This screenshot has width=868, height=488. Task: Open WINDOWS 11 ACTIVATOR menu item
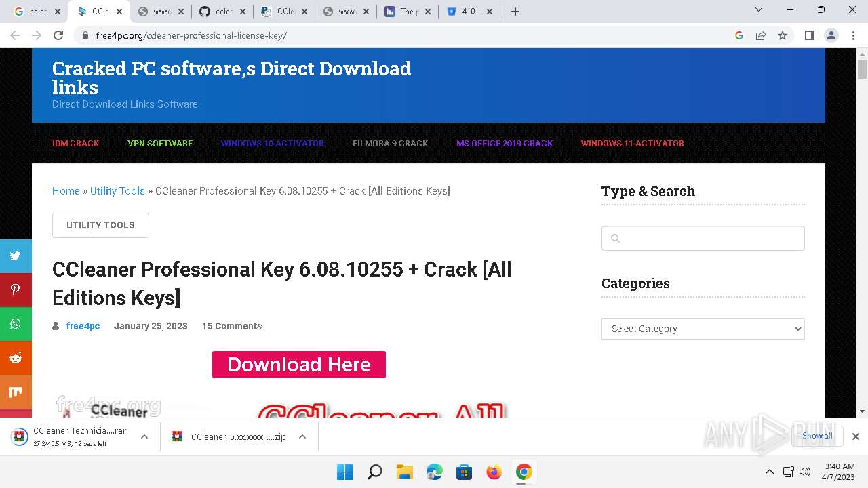click(x=633, y=144)
